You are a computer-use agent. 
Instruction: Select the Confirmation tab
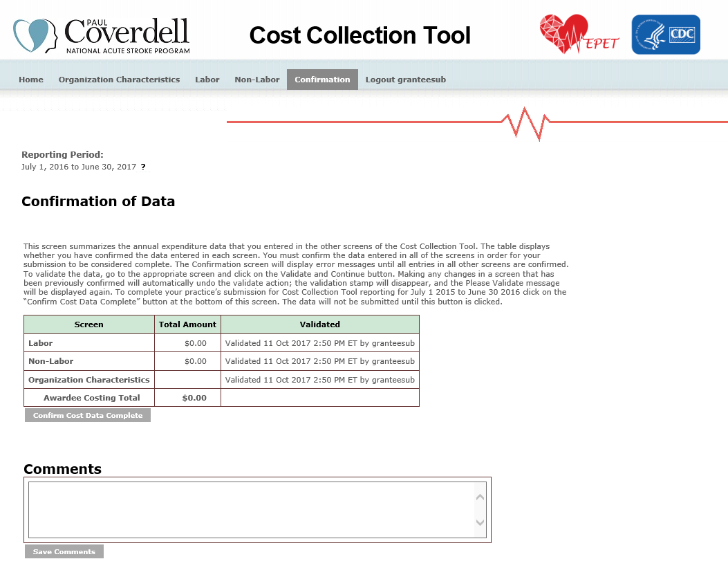click(x=322, y=80)
